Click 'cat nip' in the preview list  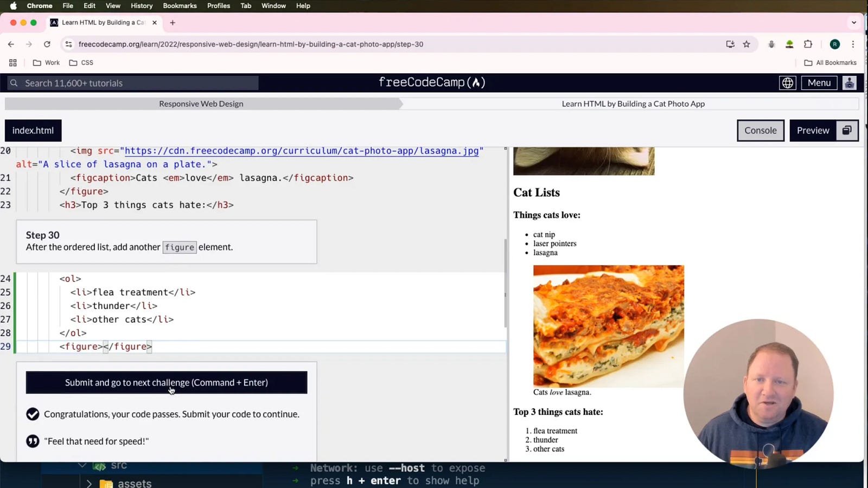(544, 235)
